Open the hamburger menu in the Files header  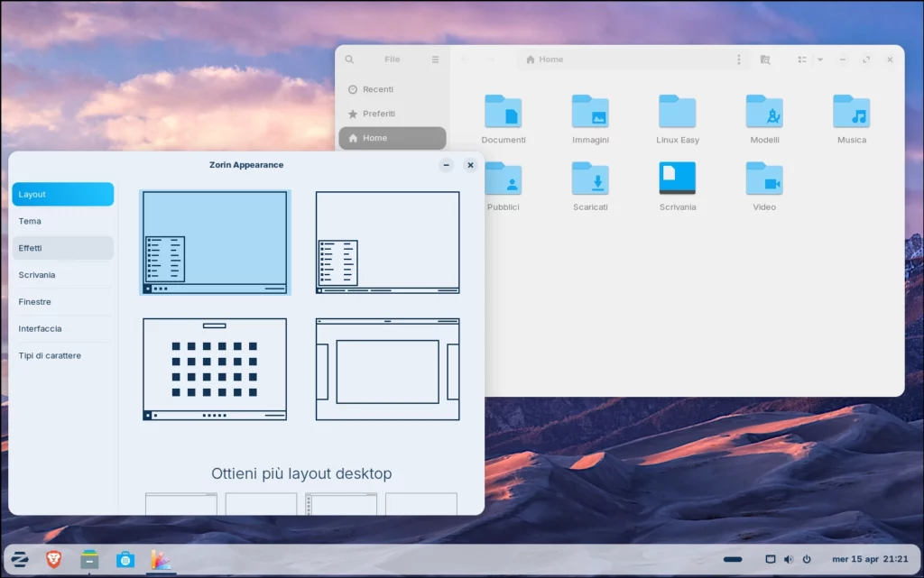click(x=435, y=59)
